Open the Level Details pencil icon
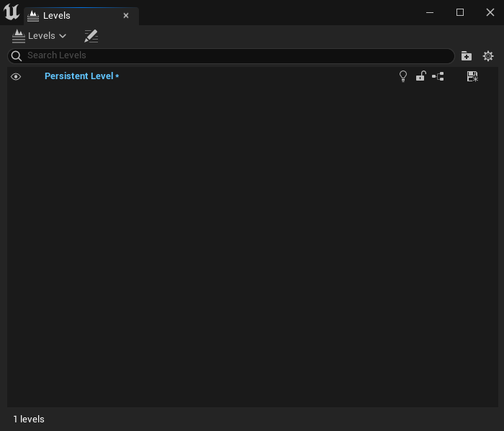Image resolution: width=504 pixels, height=431 pixels. [91, 36]
